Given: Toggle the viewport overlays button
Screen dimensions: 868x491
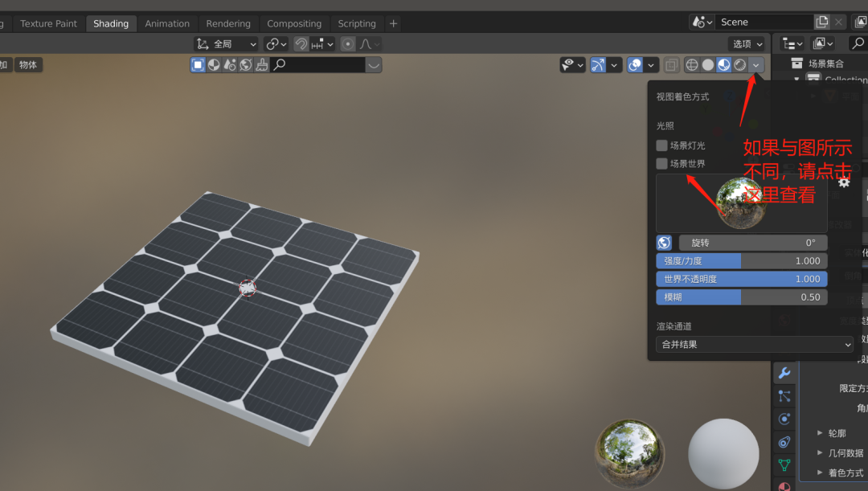Looking at the screenshot, I should [635, 65].
